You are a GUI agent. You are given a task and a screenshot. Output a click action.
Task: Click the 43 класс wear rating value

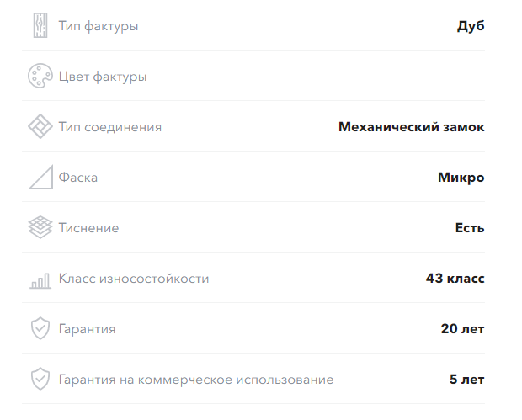coord(455,279)
